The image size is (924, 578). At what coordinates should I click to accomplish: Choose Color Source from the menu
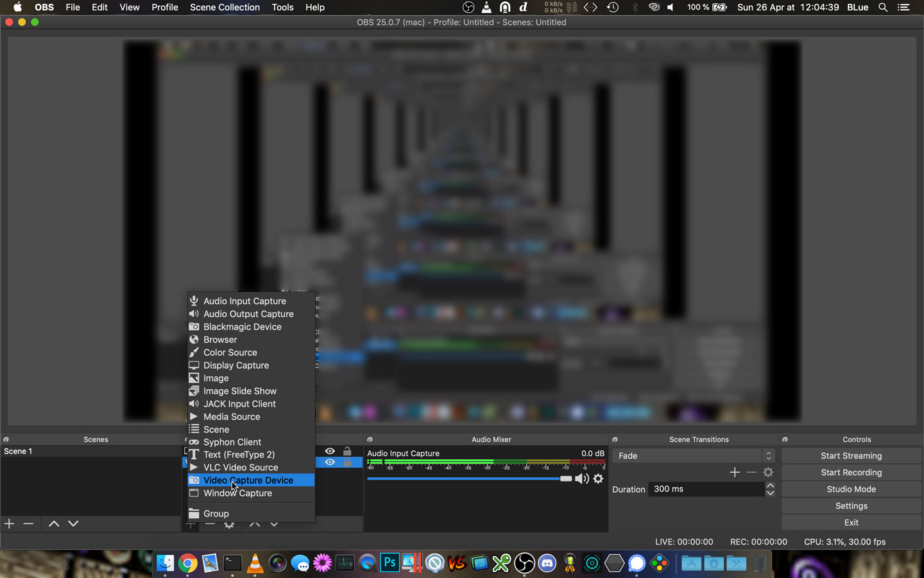tap(251, 353)
